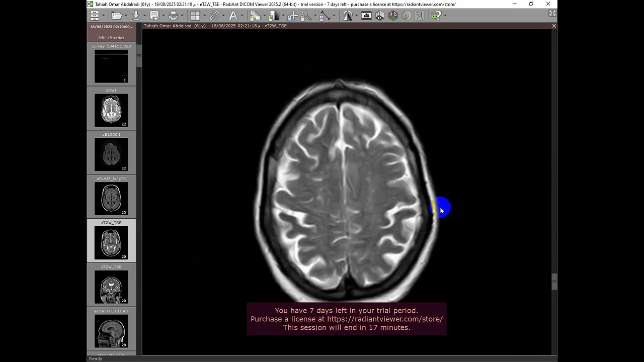This screenshot has height=362, width=644.
Task: Expand dropdown arrow next to measurement ruler tool
Action: (x=334, y=16)
